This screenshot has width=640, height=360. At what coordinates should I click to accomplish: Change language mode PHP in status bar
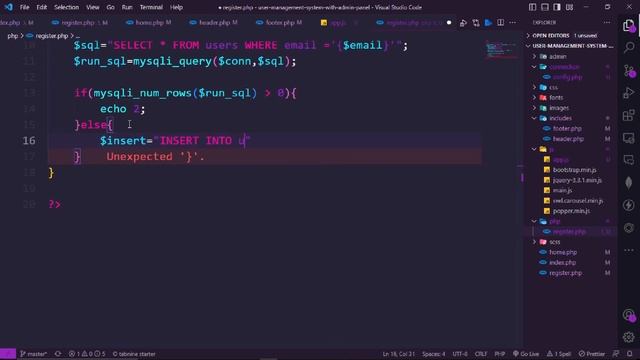500,354
